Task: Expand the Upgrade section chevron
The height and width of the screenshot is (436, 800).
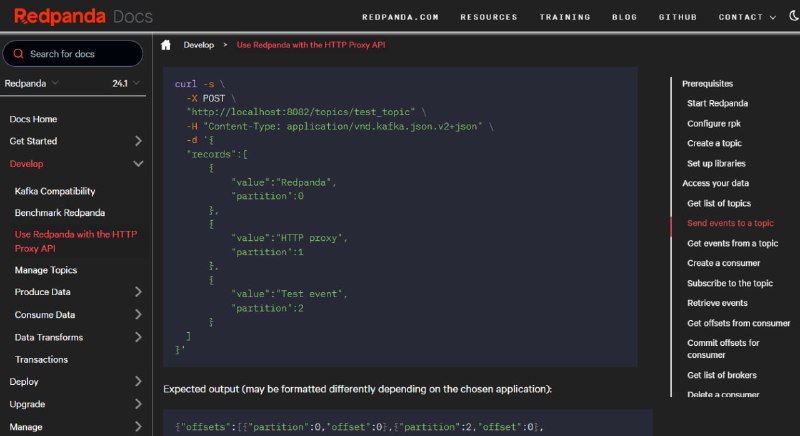Action: click(138, 404)
